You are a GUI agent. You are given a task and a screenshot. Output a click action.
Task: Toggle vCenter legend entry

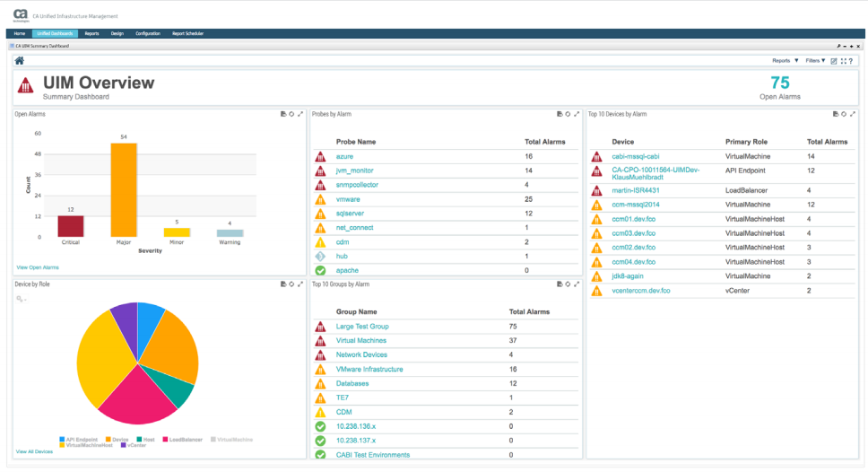pos(134,445)
